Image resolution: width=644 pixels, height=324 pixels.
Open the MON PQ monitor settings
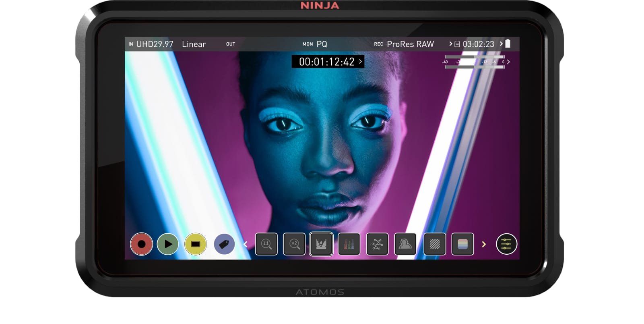[x=315, y=44]
